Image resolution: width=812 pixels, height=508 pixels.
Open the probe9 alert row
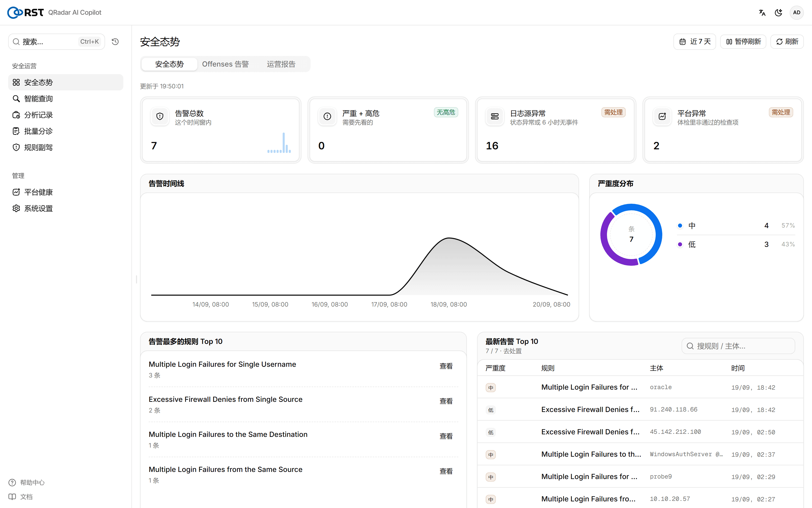[x=640, y=477]
